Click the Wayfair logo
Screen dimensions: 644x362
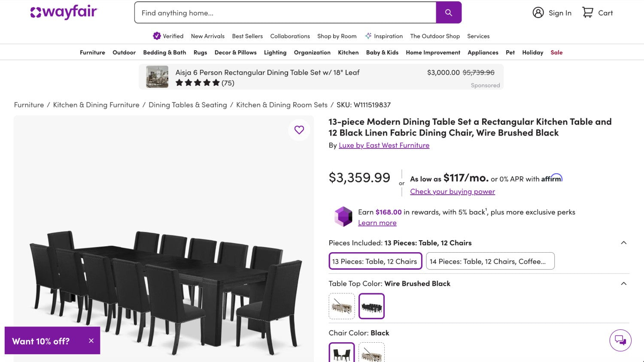(x=64, y=12)
